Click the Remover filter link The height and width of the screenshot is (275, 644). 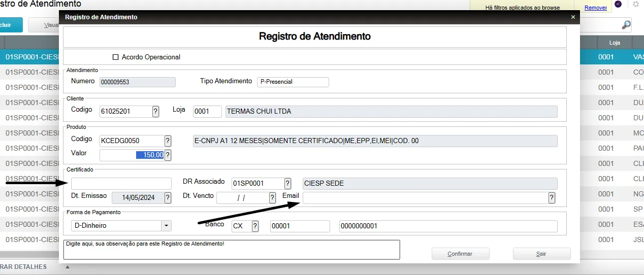tap(595, 8)
